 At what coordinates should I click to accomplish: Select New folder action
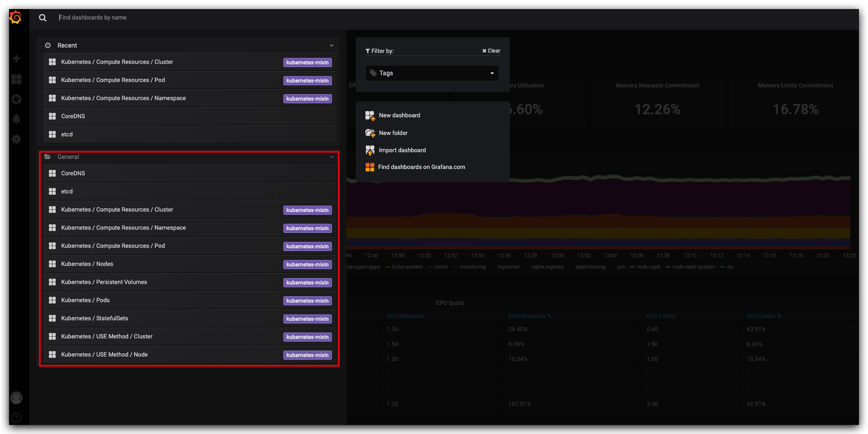point(393,133)
